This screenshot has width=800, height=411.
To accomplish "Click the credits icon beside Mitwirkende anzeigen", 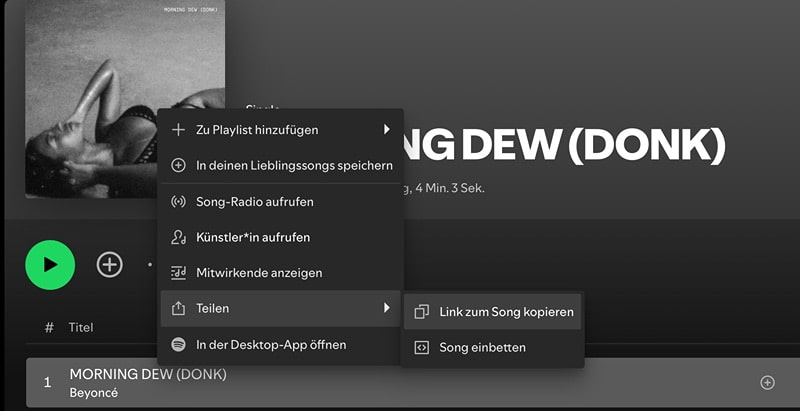I will (178, 273).
